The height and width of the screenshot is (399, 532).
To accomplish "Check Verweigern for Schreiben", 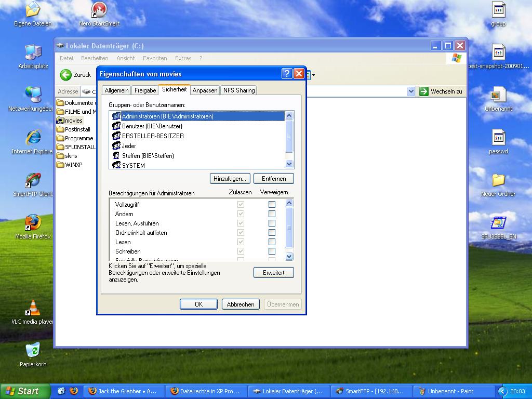I will (x=272, y=251).
